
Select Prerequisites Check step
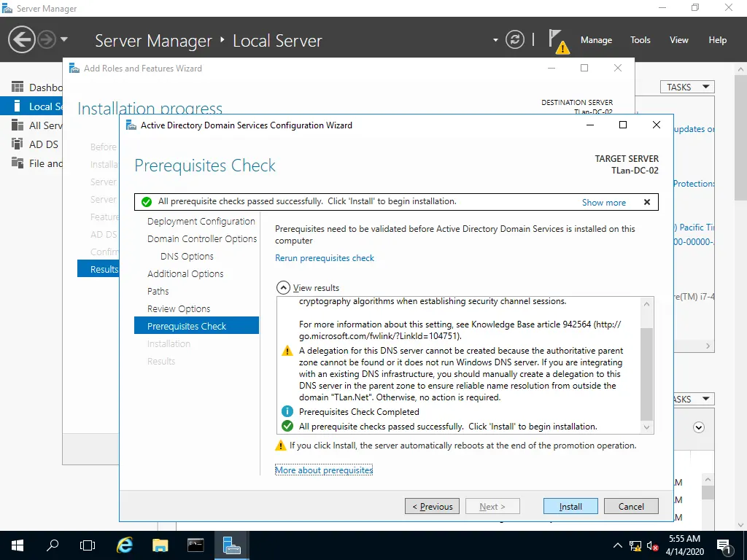[196, 326]
